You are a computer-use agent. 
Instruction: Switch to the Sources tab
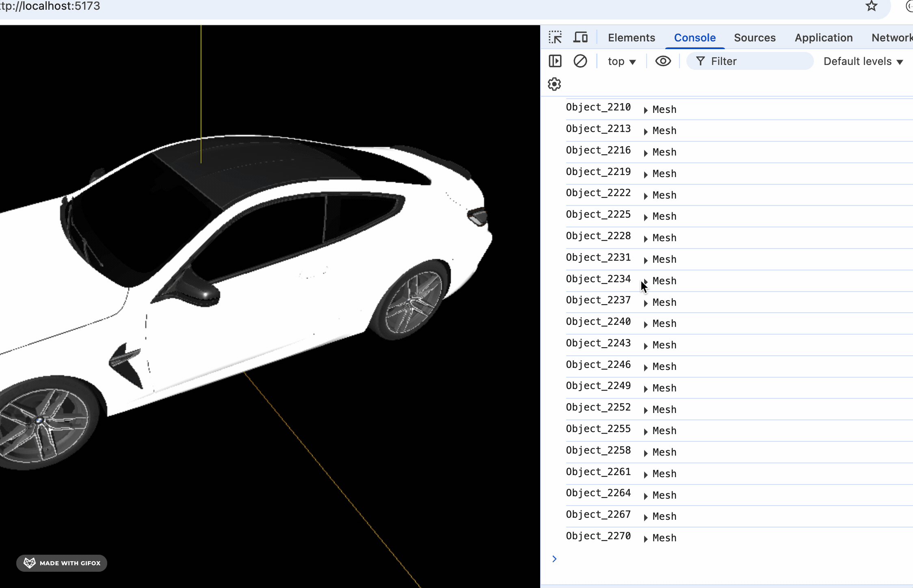tap(755, 38)
